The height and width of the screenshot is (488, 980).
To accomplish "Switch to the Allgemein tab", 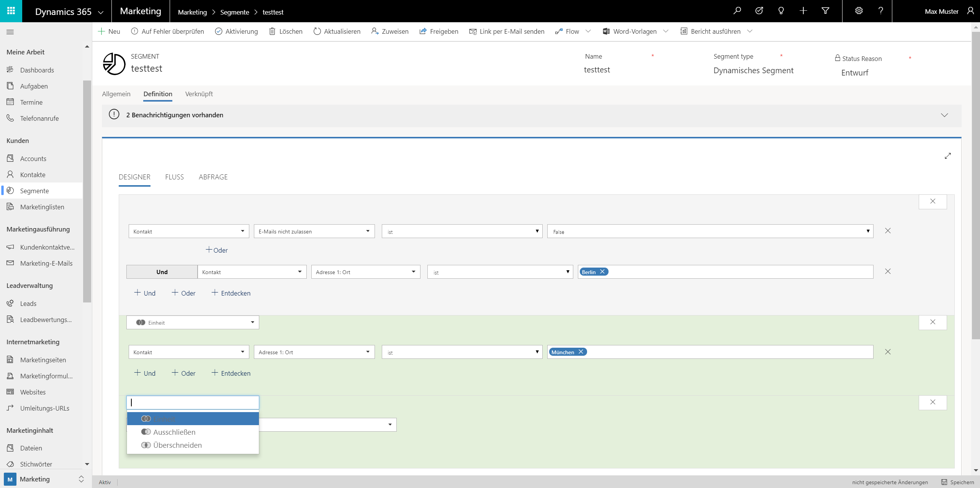I will click(x=116, y=94).
